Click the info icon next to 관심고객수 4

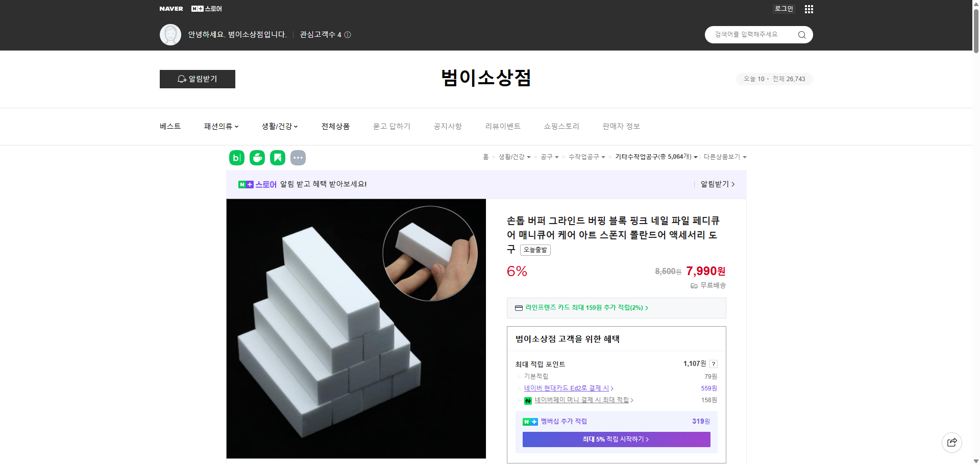coord(348,35)
